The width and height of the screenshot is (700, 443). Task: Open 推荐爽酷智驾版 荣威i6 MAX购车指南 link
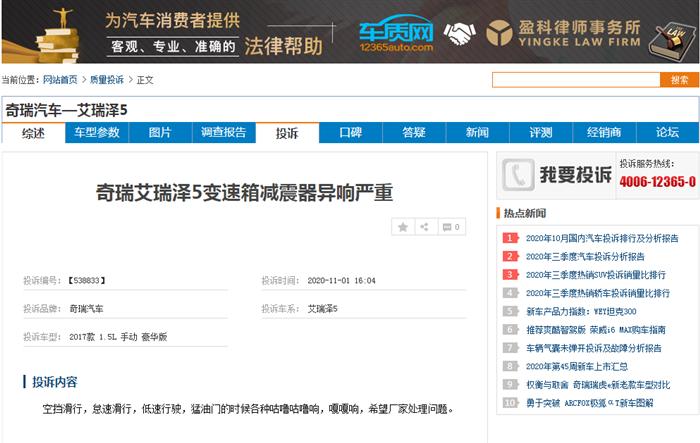[596, 330]
